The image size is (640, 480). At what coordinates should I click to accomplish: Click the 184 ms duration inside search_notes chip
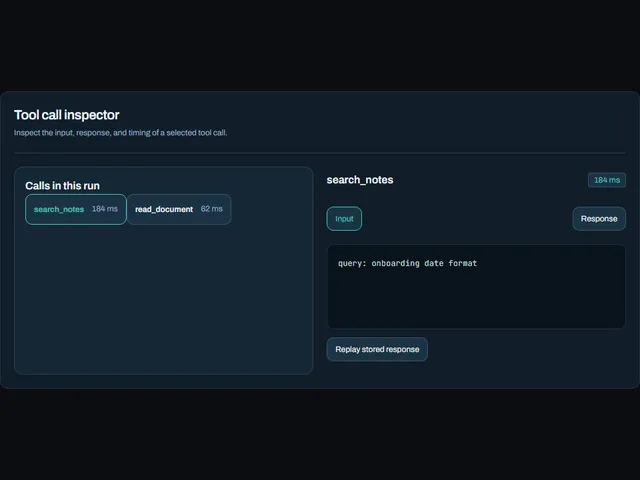tap(105, 209)
